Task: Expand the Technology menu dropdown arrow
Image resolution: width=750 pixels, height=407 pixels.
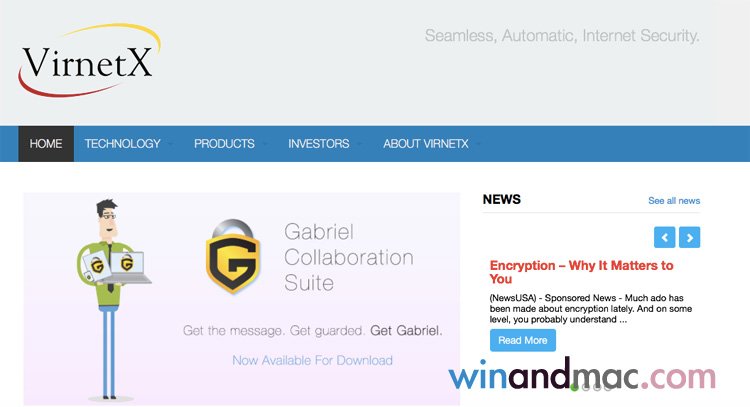Action: 169,144
